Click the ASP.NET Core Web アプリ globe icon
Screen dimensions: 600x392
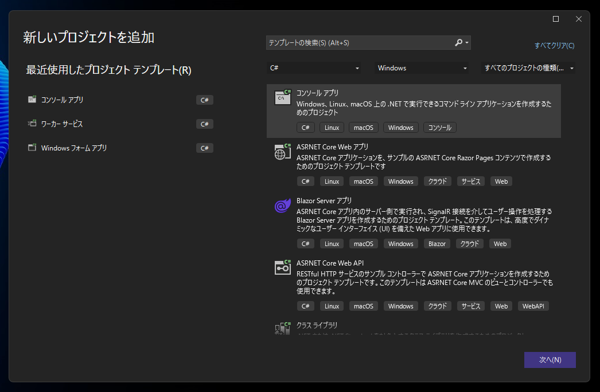[282, 152]
